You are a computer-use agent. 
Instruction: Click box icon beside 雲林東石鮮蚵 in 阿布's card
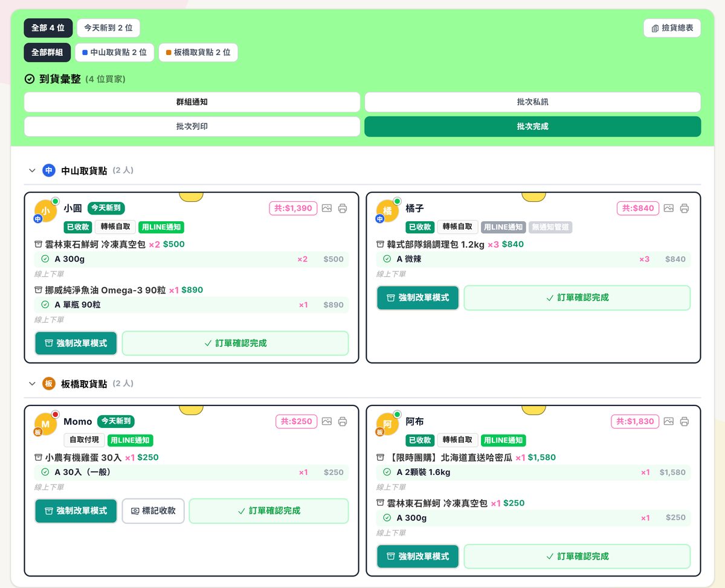coord(380,503)
